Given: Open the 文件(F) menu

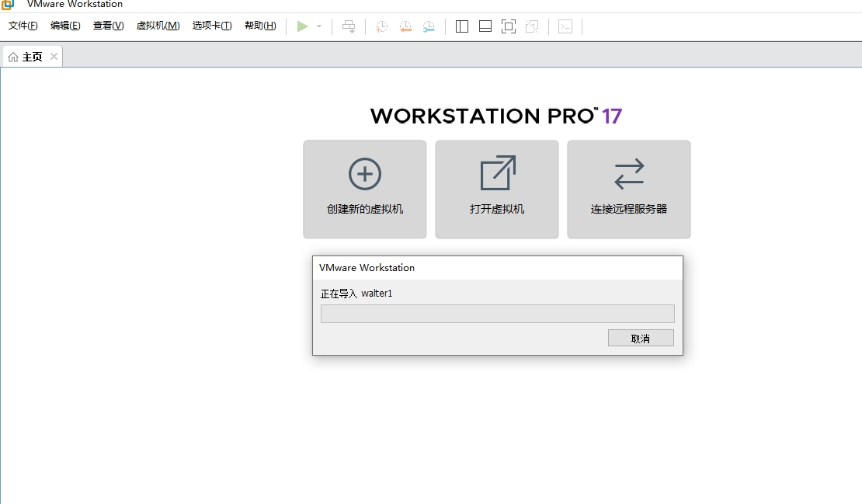Looking at the screenshot, I should tap(23, 26).
